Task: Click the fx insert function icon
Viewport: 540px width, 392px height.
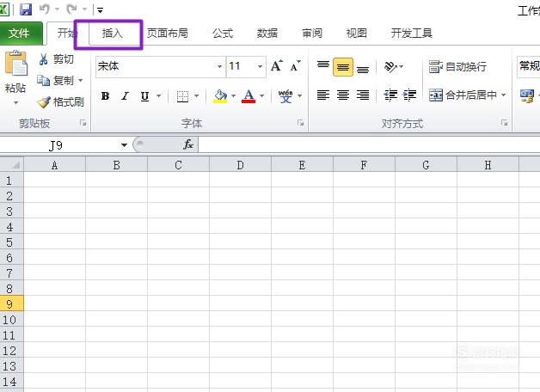Action: pos(188,144)
